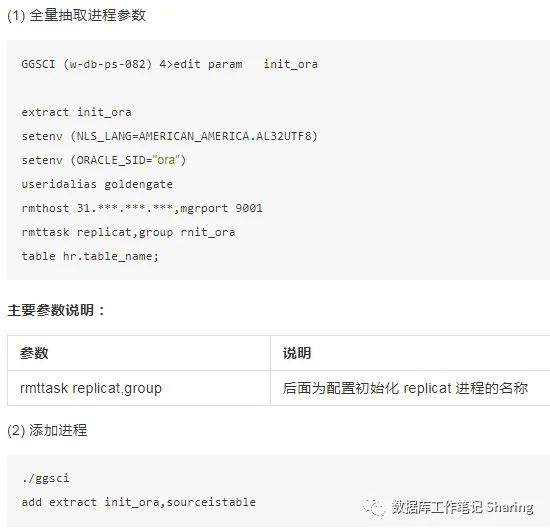Click the green "ora" string value

click(166, 160)
